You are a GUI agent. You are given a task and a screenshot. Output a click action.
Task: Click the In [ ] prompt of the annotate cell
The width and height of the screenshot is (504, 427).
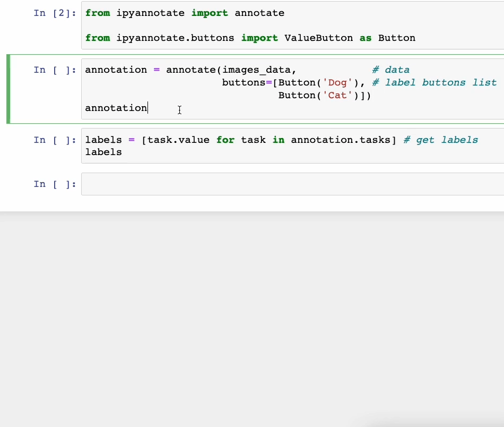(x=54, y=70)
